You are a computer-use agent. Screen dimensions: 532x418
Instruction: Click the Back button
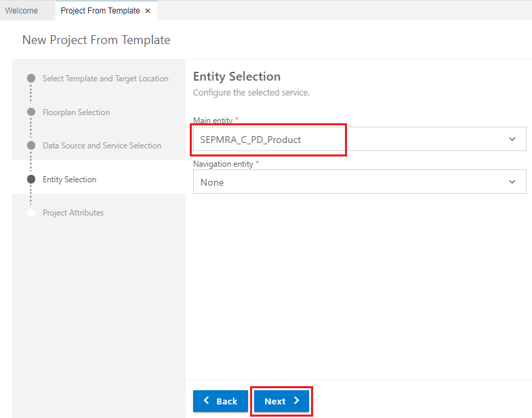click(x=220, y=401)
